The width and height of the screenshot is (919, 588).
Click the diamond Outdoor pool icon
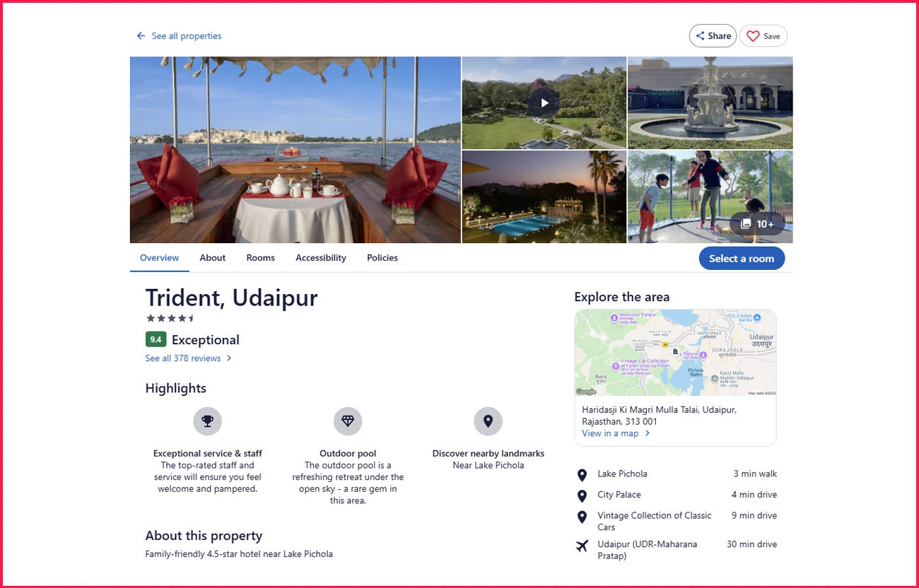pyautogui.click(x=348, y=421)
